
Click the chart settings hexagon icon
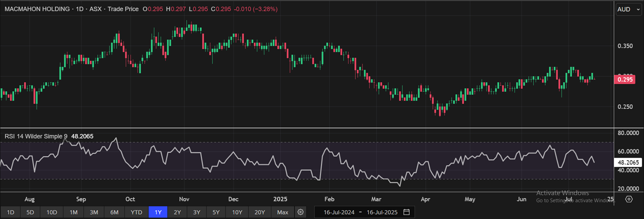pos(629,199)
